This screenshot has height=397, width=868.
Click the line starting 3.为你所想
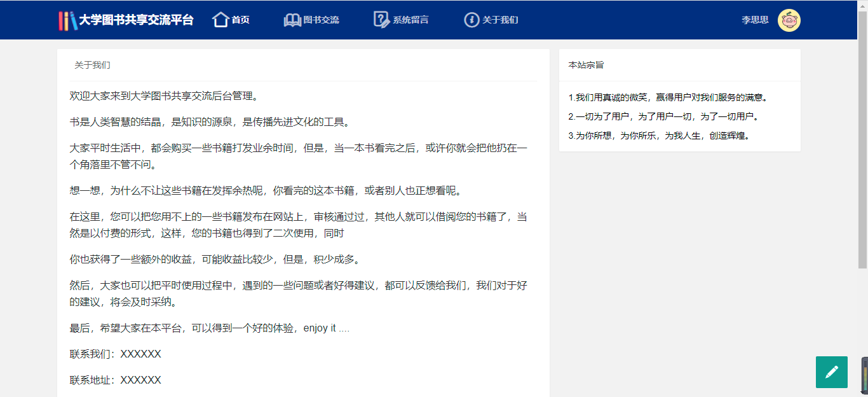659,136
